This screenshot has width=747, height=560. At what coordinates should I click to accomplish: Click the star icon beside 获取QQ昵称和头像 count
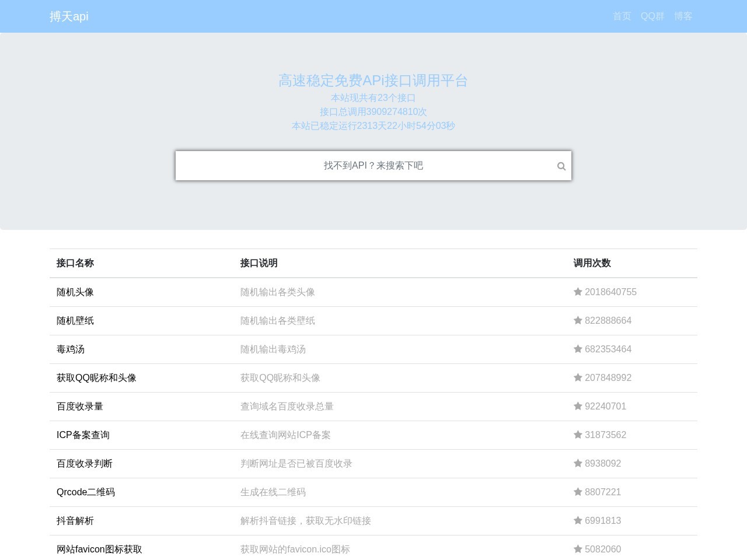[578, 377]
